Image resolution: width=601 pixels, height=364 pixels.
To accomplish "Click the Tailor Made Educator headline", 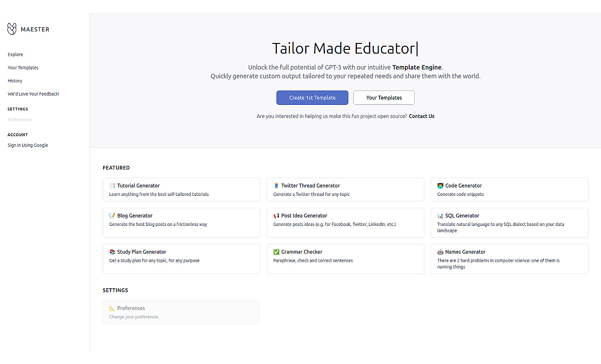I will [343, 49].
